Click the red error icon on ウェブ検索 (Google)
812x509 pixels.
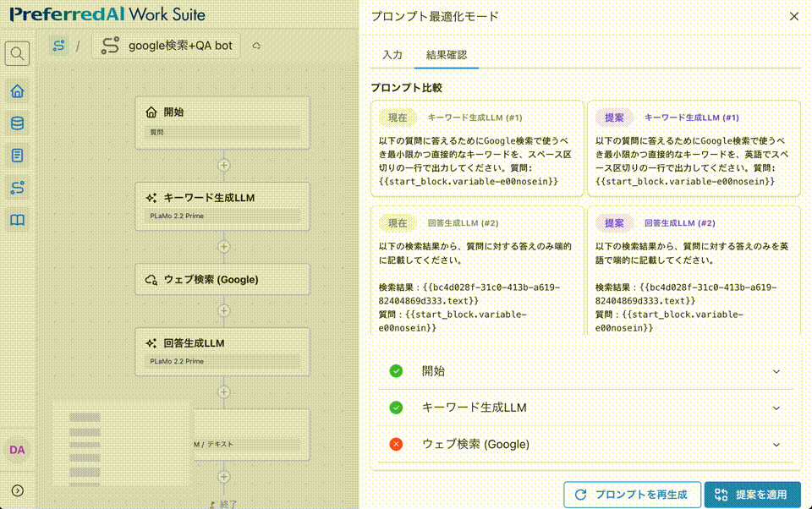tap(397, 443)
